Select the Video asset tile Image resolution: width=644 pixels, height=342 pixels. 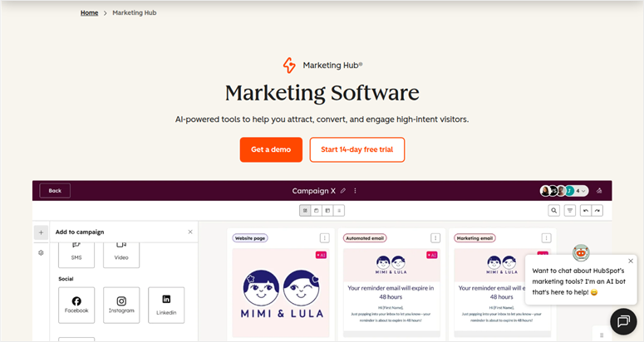(x=121, y=255)
